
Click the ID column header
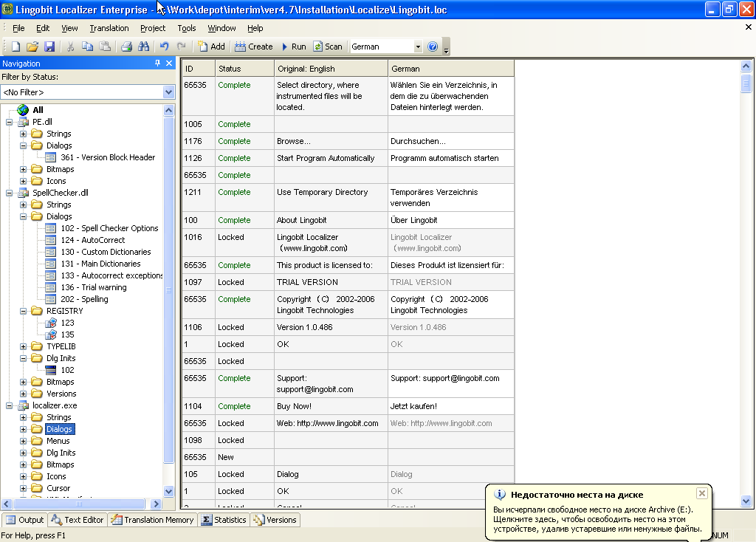[198, 69]
